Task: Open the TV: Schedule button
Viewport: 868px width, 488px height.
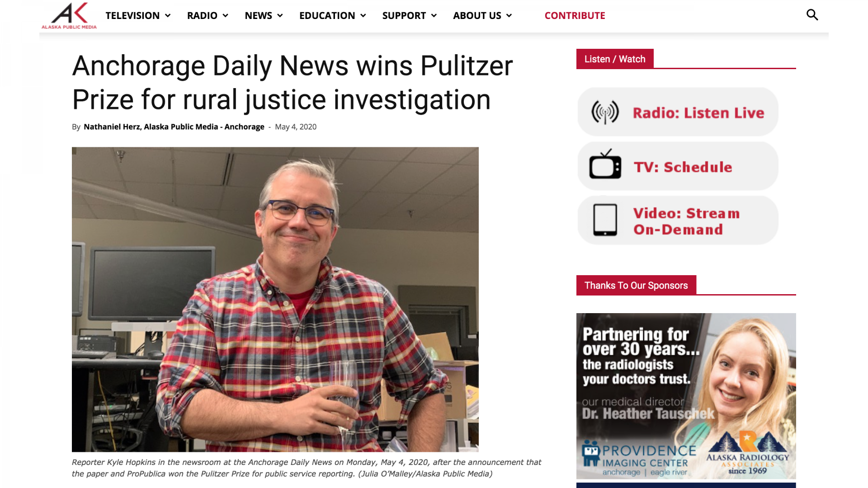Action: [x=678, y=166]
